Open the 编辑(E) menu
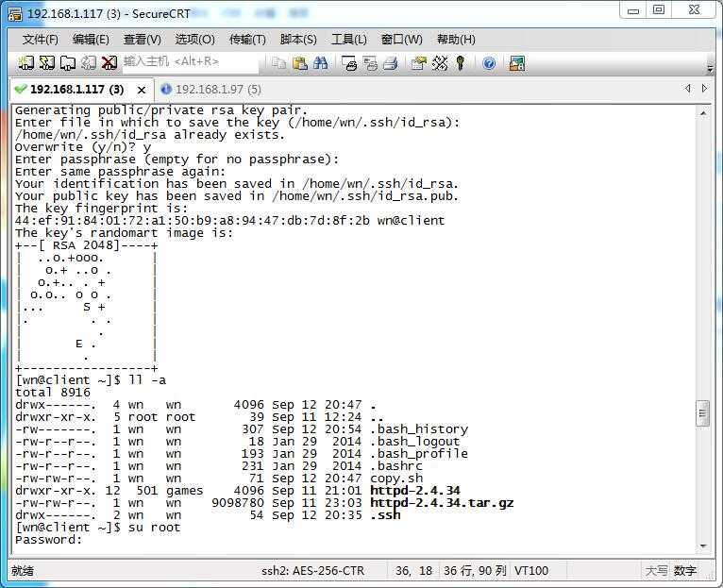 (x=91, y=40)
